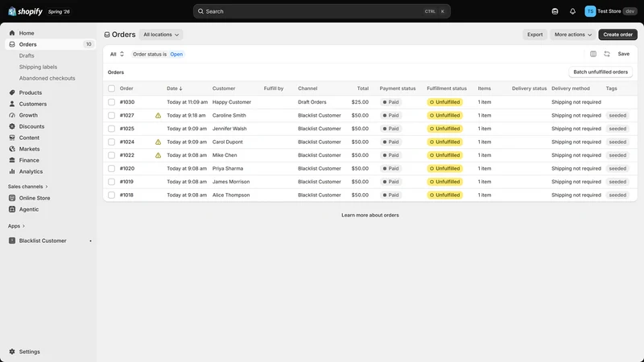This screenshot has width=644, height=362.
Task: Open Shipping labels in sidebar
Action: pyautogui.click(x=38, y=67)
